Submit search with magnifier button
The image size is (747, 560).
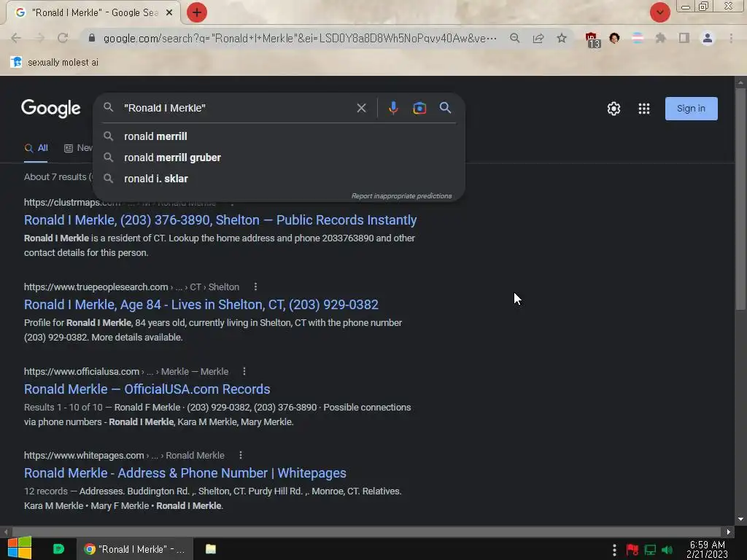[x=445, y=108]
